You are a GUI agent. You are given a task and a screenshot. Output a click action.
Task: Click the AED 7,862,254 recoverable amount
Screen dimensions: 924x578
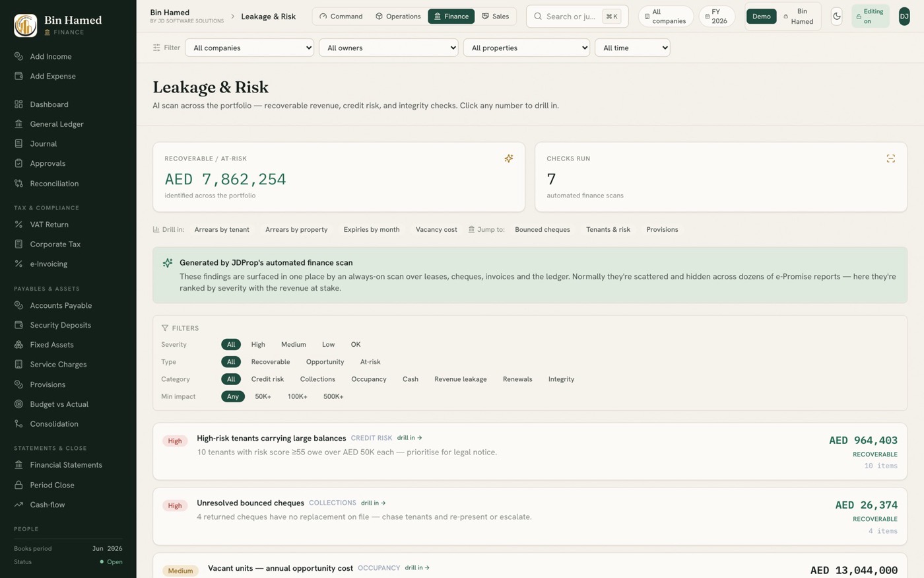pyautogui.click(x=225, y=179)
